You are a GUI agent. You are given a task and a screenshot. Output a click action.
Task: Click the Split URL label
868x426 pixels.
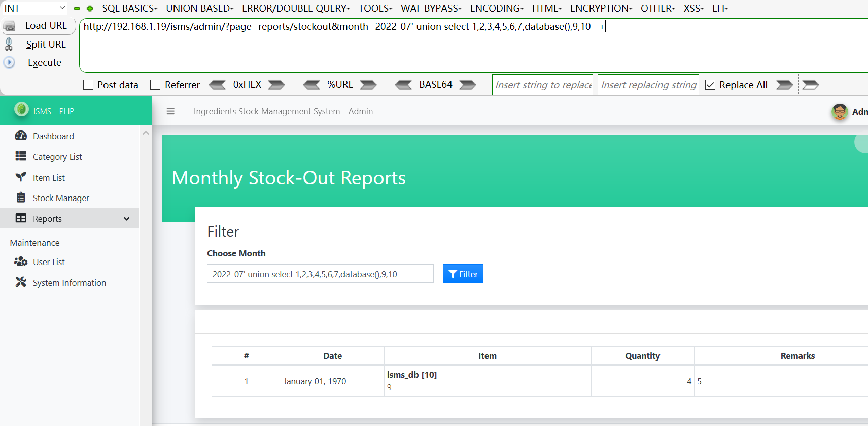46,44
